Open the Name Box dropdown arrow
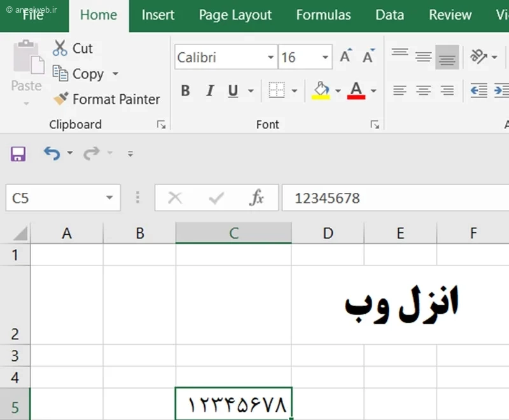Screen dimensions: 509x420 (109, 197)
